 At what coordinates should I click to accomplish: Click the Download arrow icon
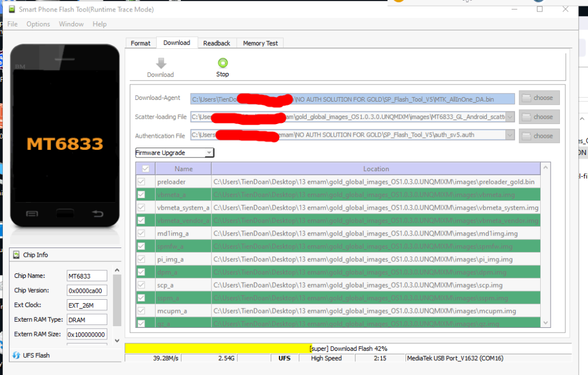point(160,64)
